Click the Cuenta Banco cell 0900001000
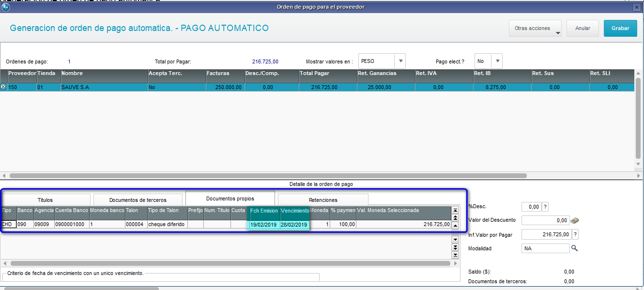Viewport: 644px width, 290px height. (x=72, y=225)
